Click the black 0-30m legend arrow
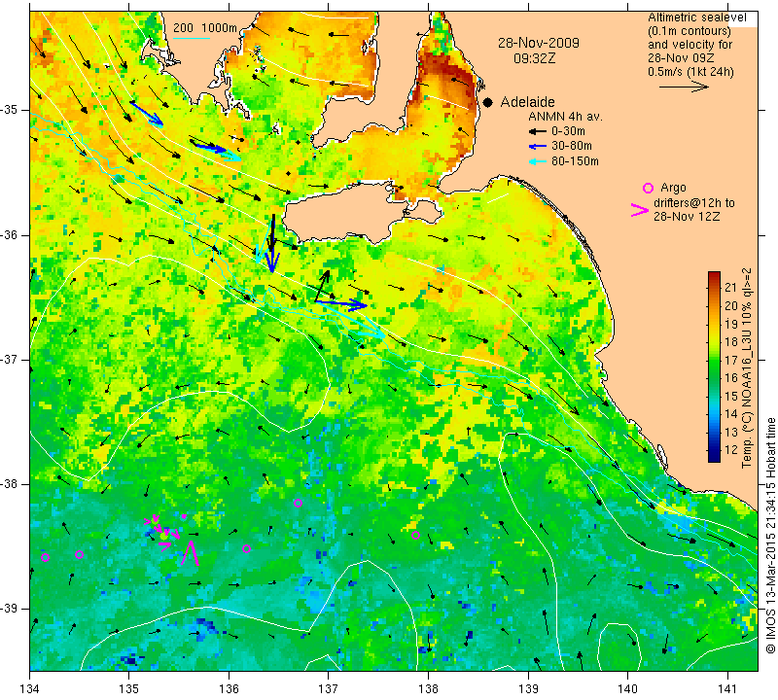 (538, 131)
